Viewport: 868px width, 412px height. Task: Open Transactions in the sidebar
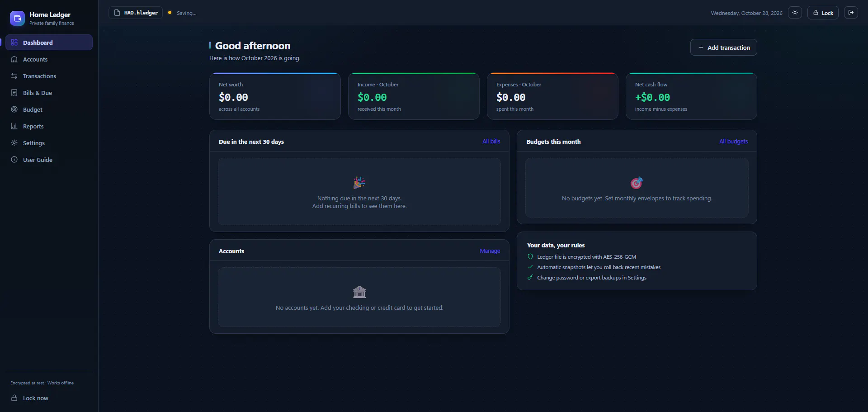[49, 76]
